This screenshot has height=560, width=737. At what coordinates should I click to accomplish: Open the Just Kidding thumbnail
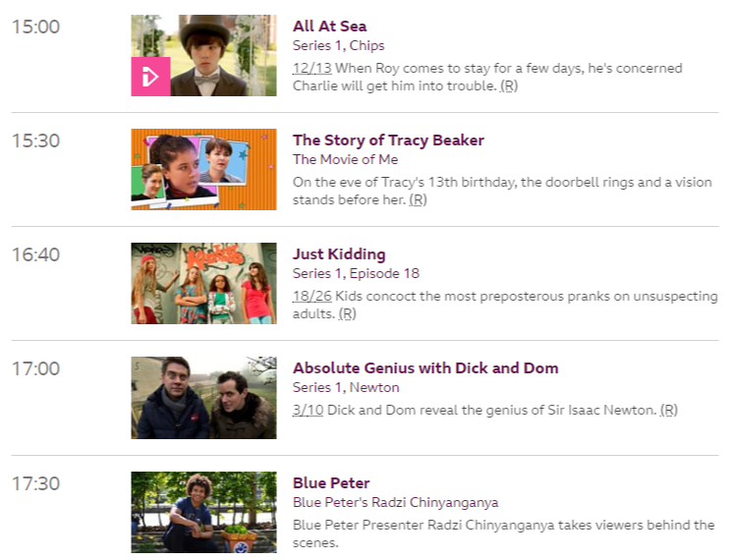(203, 283)
